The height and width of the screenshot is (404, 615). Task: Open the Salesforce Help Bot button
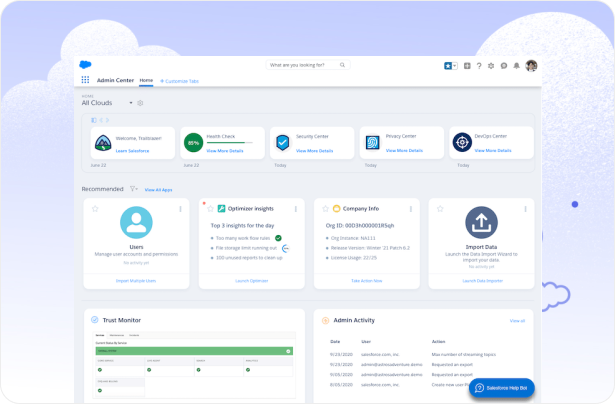pyautogui.click(x=502, y=388)
